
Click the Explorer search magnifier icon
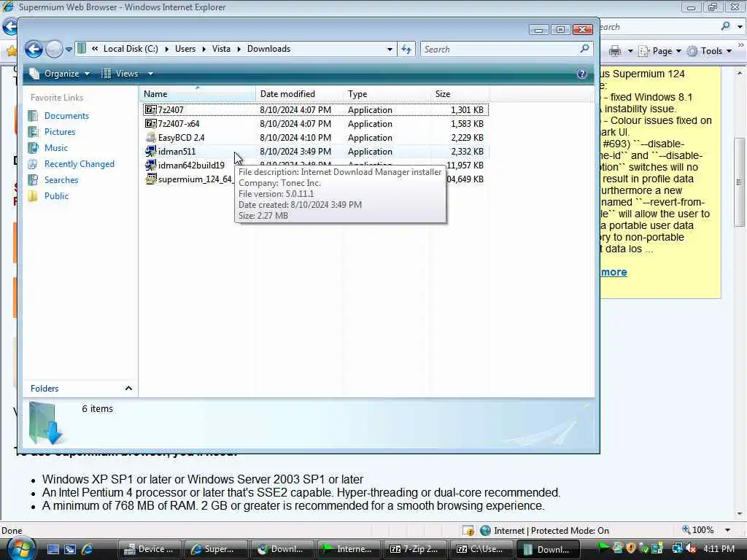pos(584,49)
